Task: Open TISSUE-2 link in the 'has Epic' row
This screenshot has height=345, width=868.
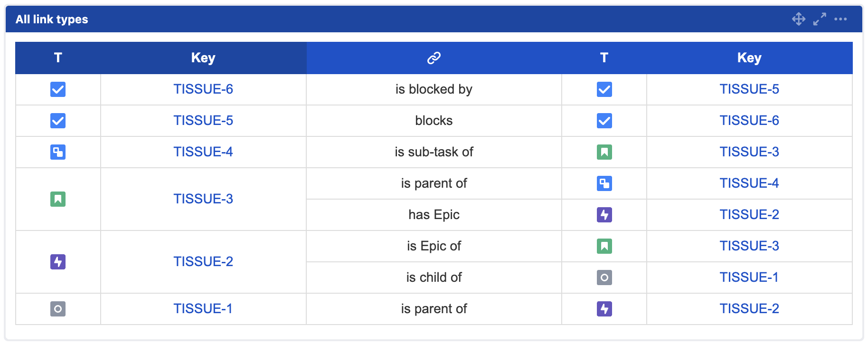Action: point(749,215)
